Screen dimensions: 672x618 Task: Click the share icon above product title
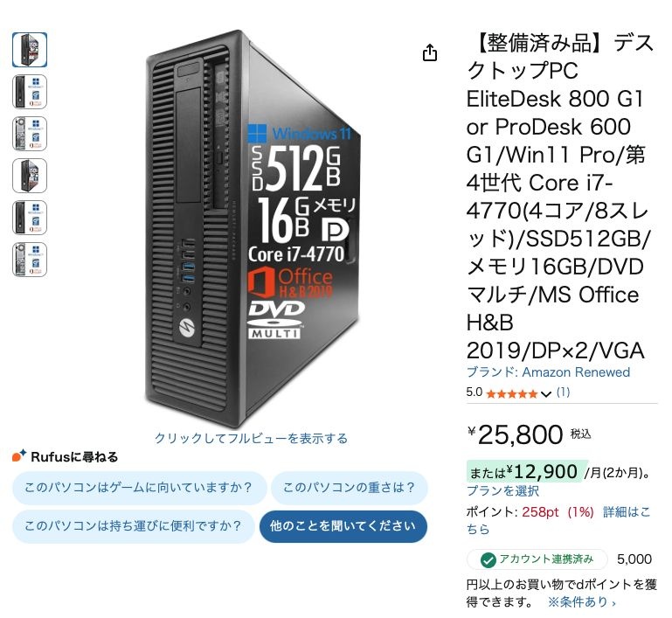pos(429,53)
